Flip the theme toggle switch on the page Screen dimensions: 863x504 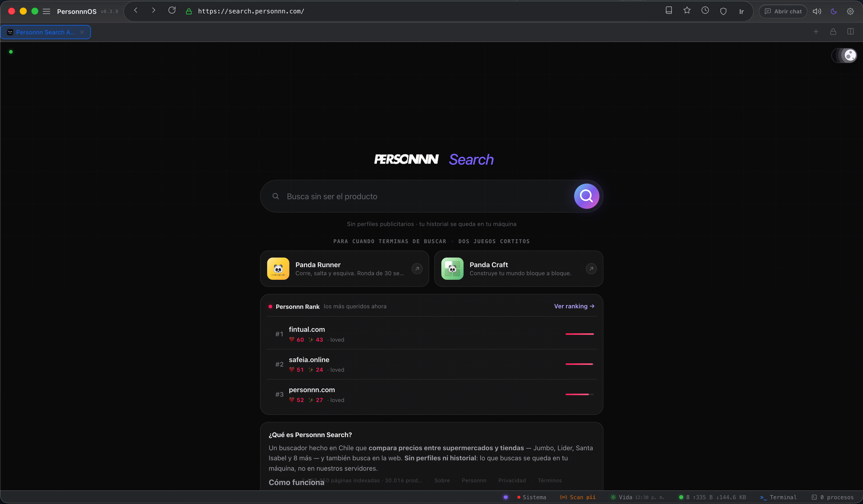click(844, 55)
